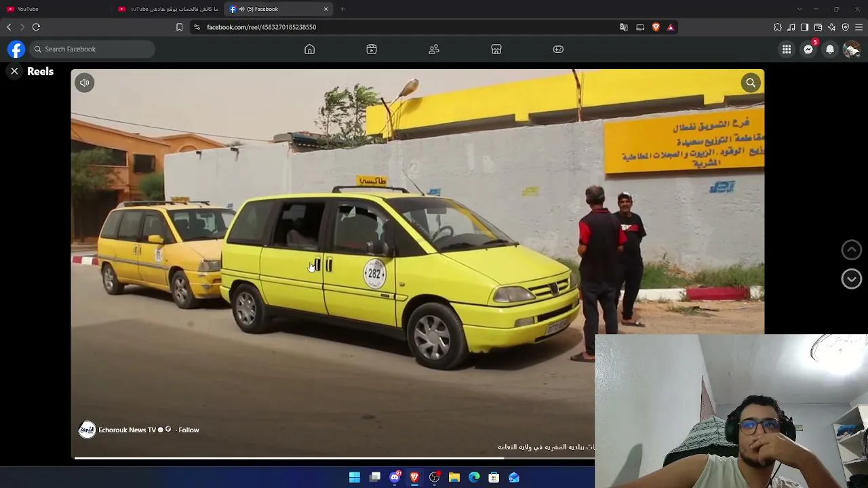The height and width of the screenshot is (488, 868).
Task: Open the reel search magnifier
Action: pos(751,83)
